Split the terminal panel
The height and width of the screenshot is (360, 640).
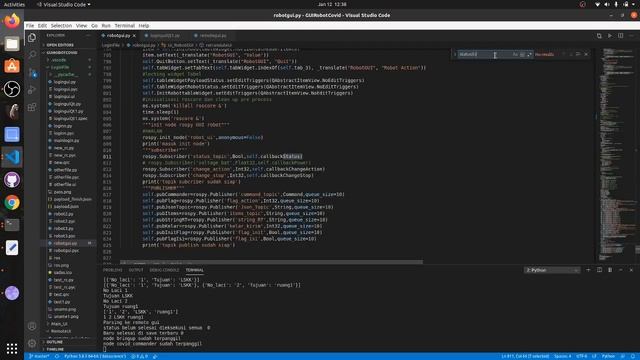(x=599, y=270)
